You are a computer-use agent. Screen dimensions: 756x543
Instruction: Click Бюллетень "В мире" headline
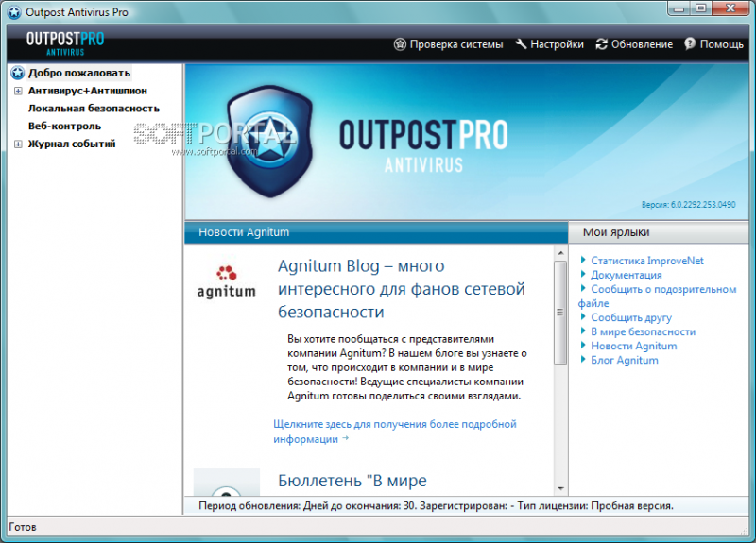pyautogui.click(x=352, y=481)
